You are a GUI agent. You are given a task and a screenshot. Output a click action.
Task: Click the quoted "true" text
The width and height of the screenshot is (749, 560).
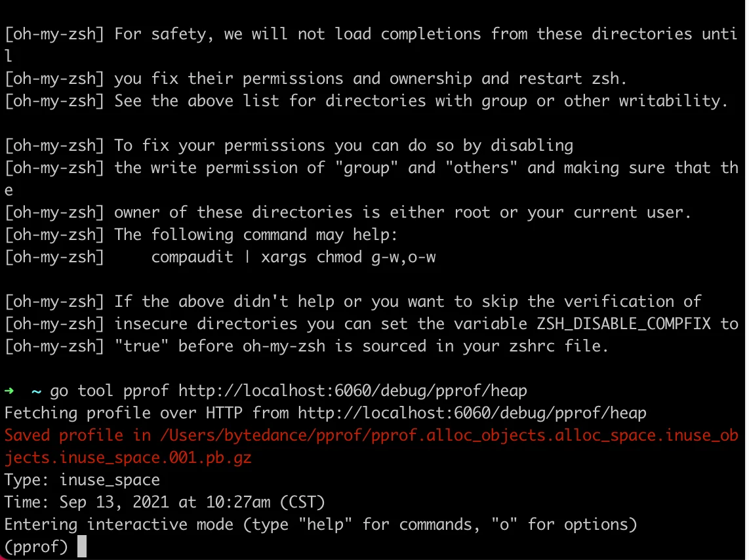pos(142,346)
